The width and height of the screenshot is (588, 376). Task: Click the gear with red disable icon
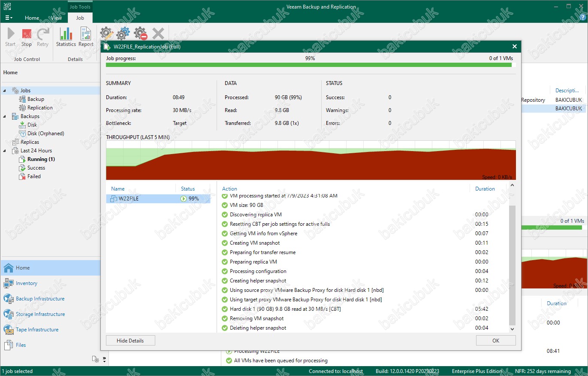140,33
